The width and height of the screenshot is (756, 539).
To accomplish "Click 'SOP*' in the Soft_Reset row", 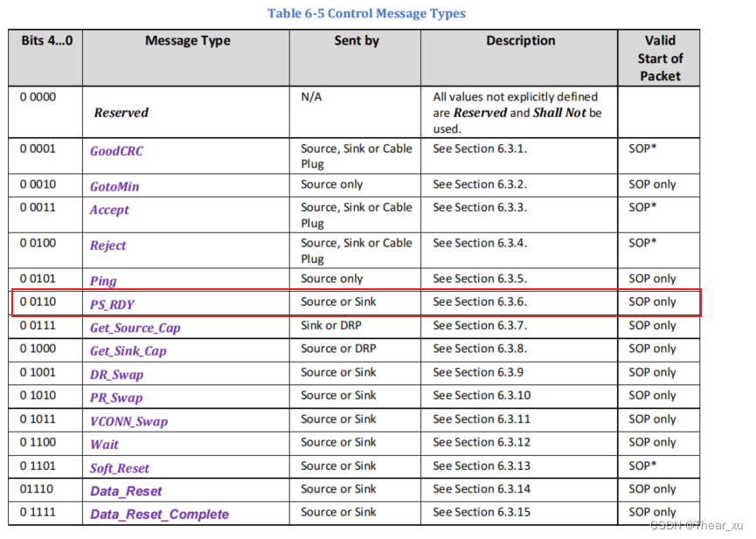I will pos(642,466).
